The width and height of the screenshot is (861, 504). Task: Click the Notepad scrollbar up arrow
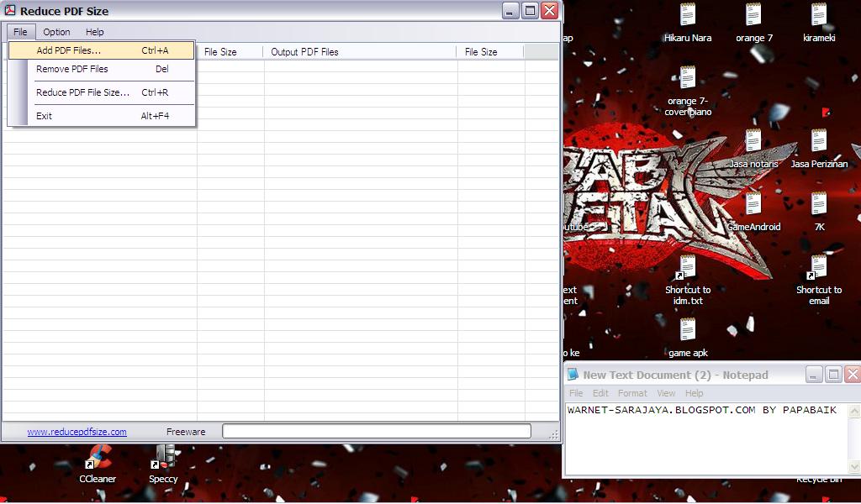tap(854, 411)
